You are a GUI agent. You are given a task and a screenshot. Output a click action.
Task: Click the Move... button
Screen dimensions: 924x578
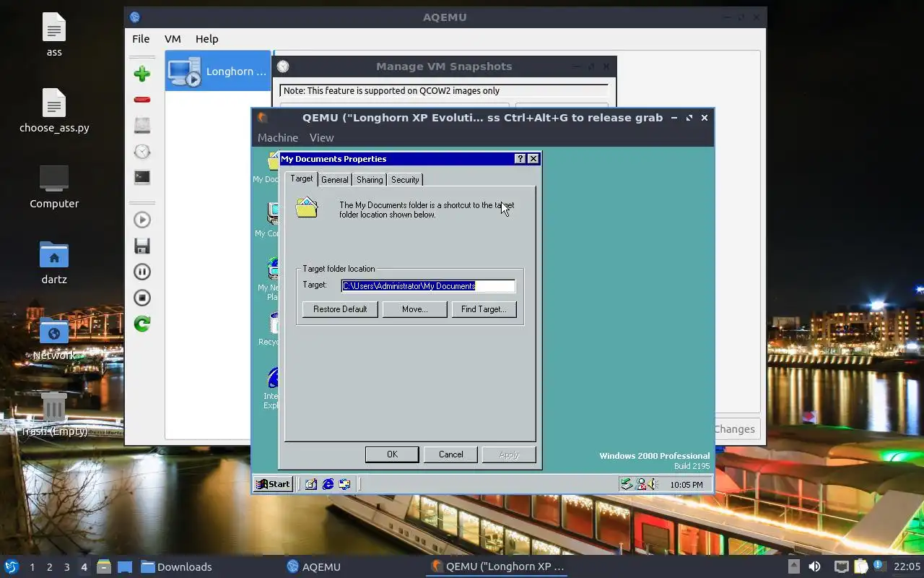[415, 309]
